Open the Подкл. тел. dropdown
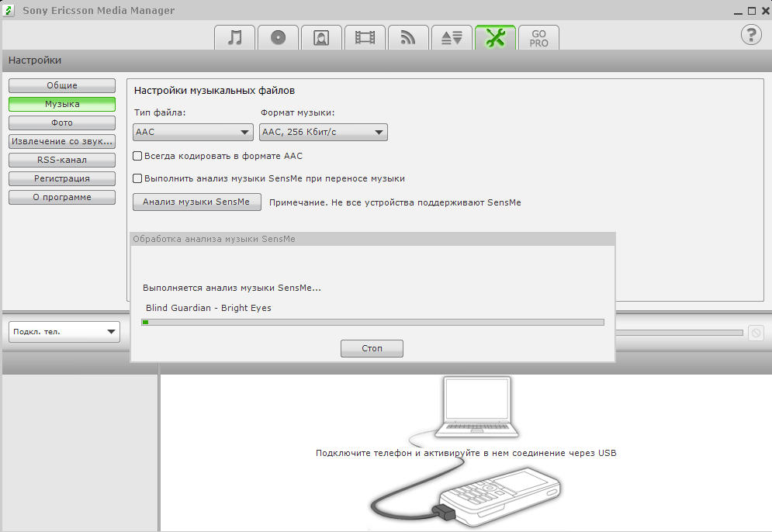This screenshot has width=772, height=532. point(64,332)
